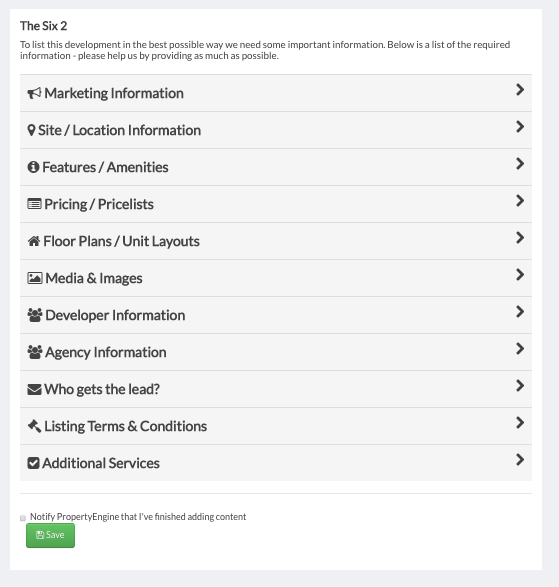
Task: Click the info circle icon beside Features / Amenities
Action: [33, 167]
